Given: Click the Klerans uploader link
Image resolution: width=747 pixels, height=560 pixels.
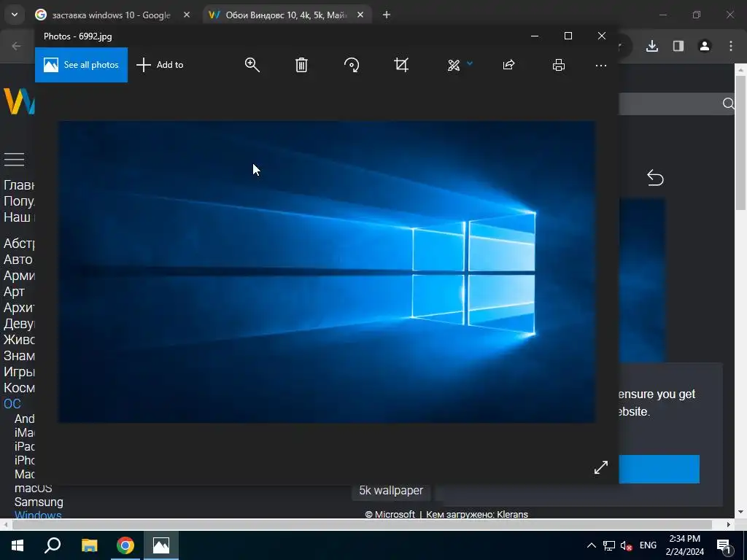Looking at the screenshot, I should point(512,514).
